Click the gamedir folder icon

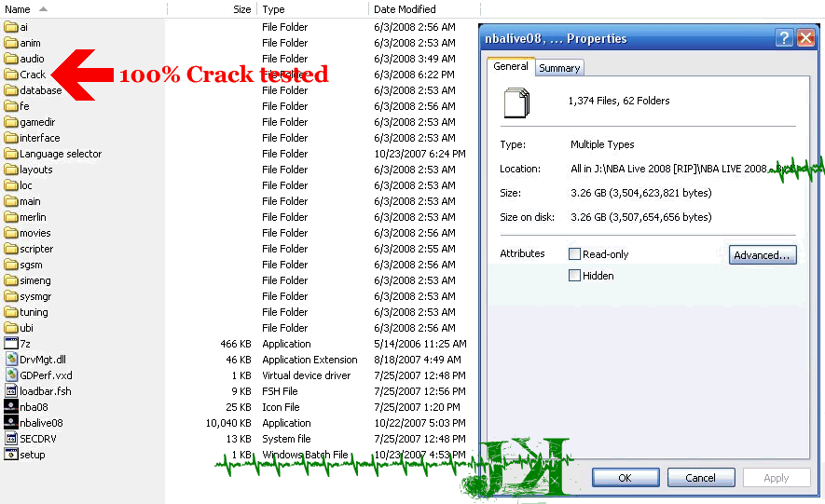pos(11,122)
